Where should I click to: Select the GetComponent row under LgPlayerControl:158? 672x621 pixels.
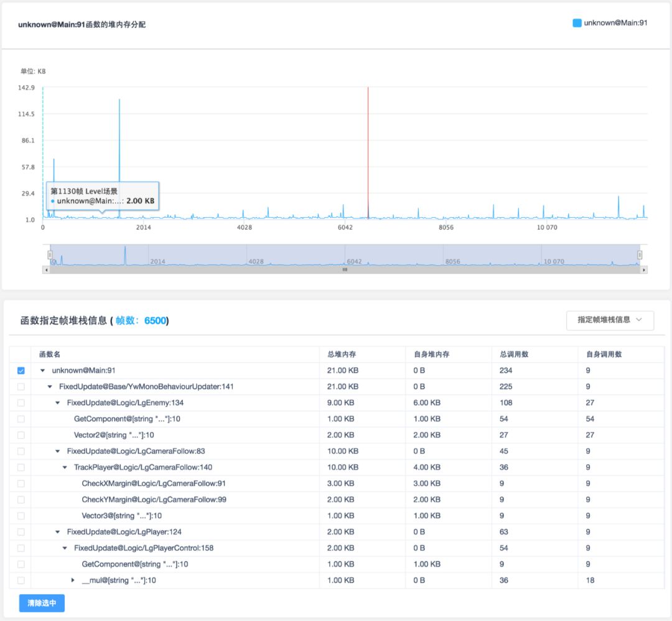(134, 564)
